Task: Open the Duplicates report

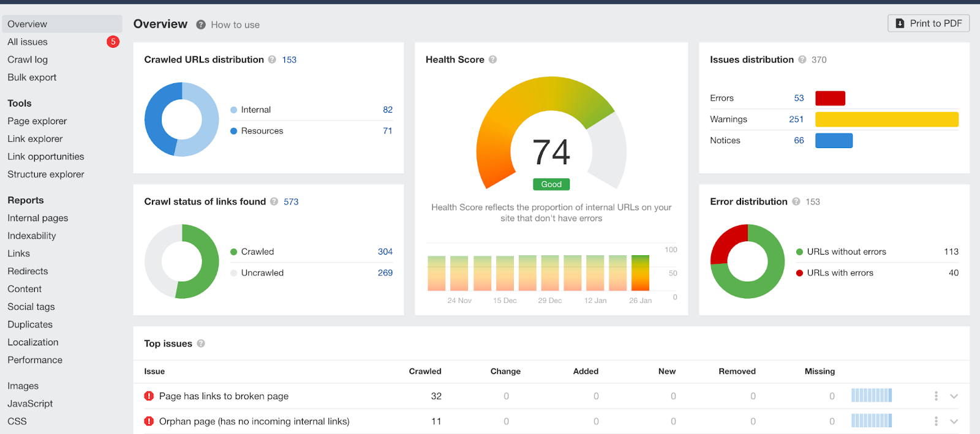Action: click(x=30, y=324)
